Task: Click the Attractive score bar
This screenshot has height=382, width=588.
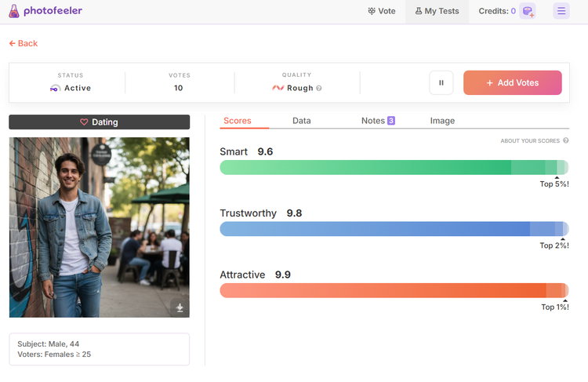Action: click(x=394, y=290)
